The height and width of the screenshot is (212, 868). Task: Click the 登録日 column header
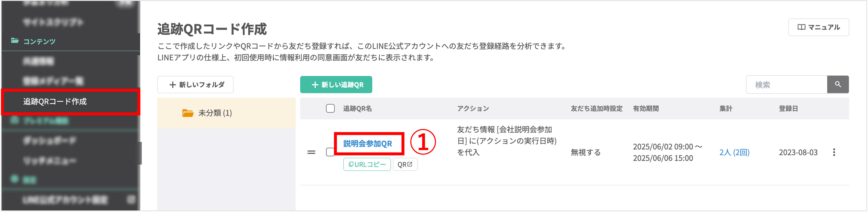click(x=788, y=108)
